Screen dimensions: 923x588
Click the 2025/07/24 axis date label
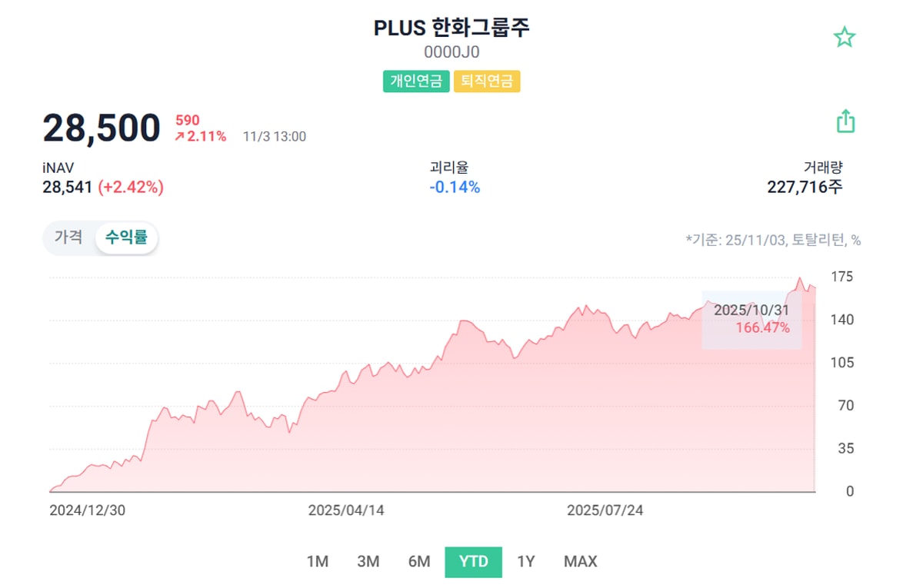point(605,511)
